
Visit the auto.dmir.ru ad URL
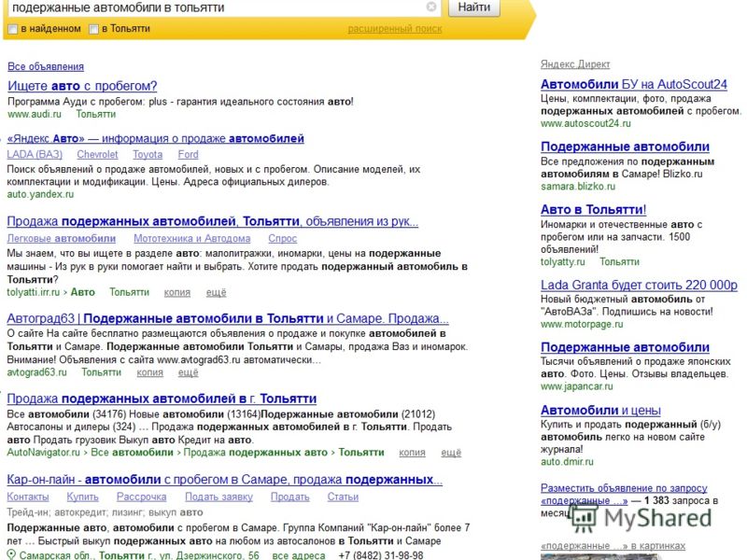567,462
